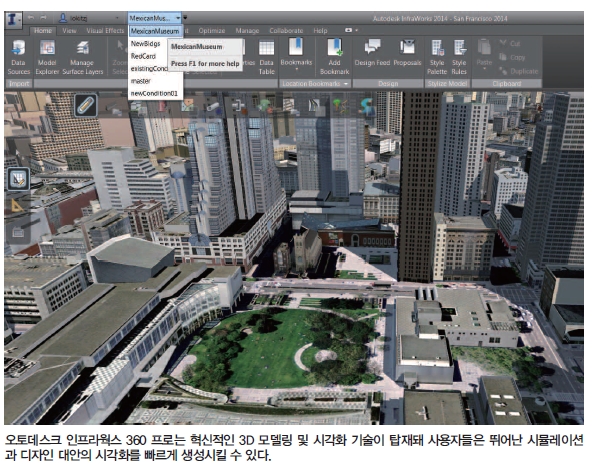Switch to the Collaborate tab
Viewport: 595px width, 472px height.
(x=286, y=31)
